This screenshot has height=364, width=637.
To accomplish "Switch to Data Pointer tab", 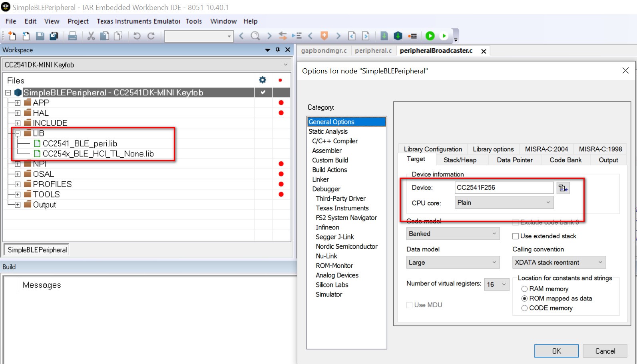I will coord(515,160).
